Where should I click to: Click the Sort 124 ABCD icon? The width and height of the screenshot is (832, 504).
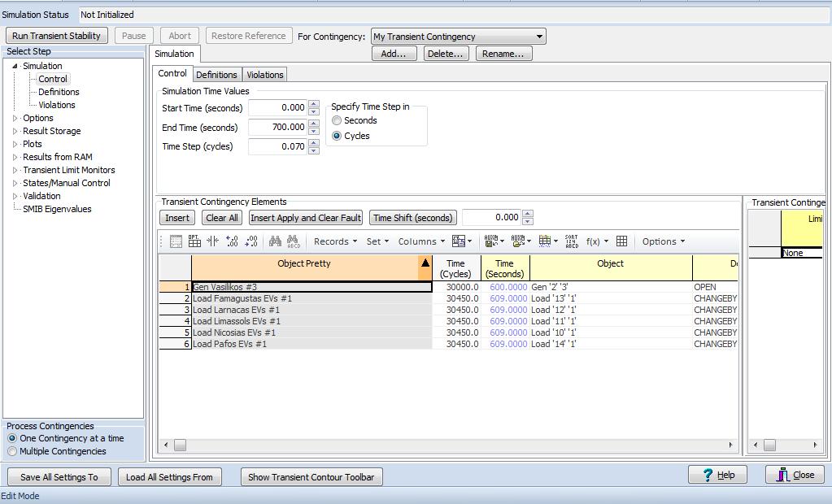[x=572, y=241]
